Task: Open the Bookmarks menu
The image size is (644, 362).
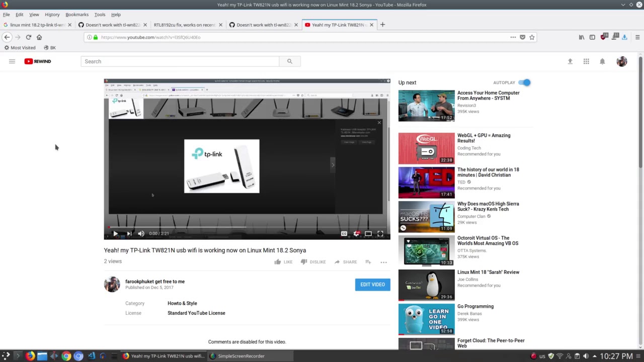Action: point(77,15)
